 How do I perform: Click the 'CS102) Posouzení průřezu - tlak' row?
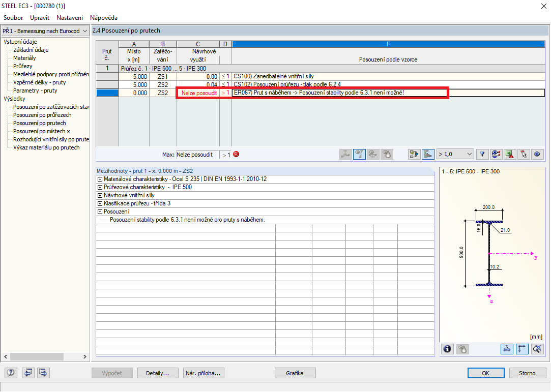pyautogui.click(x=388, y=84)
